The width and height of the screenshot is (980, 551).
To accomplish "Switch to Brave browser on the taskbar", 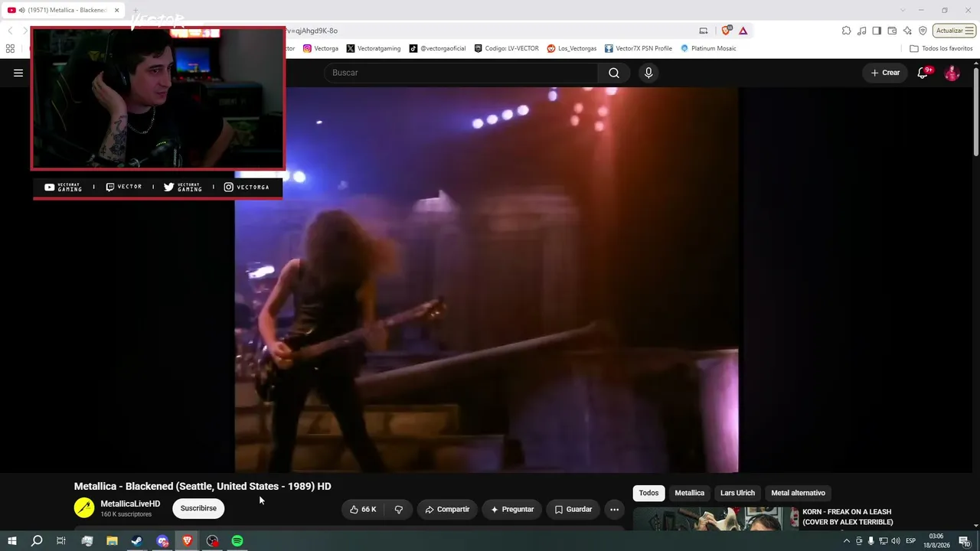I will tap(188, 541).
